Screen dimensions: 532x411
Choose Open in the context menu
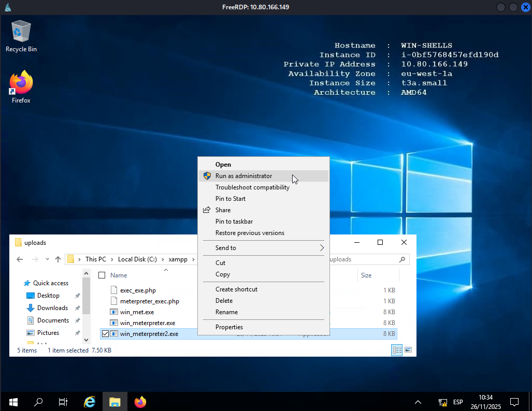264,165
